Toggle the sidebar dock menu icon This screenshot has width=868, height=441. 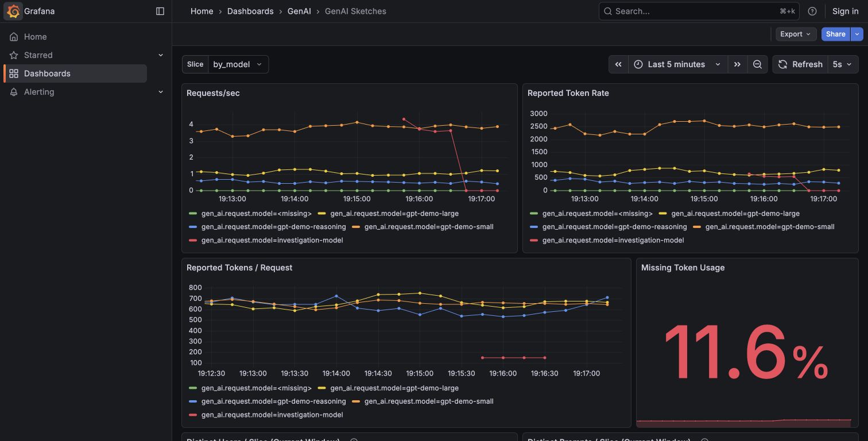[x=160, y=11]
